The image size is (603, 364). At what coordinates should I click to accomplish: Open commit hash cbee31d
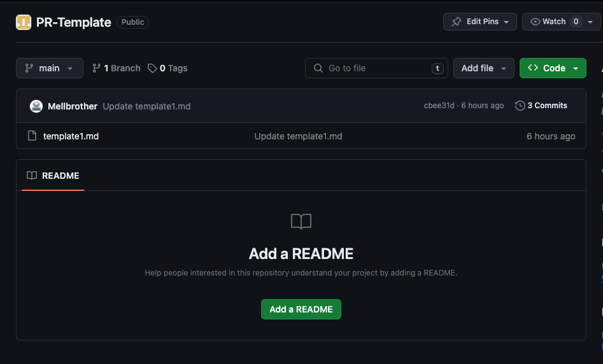(x=439, y=105)
